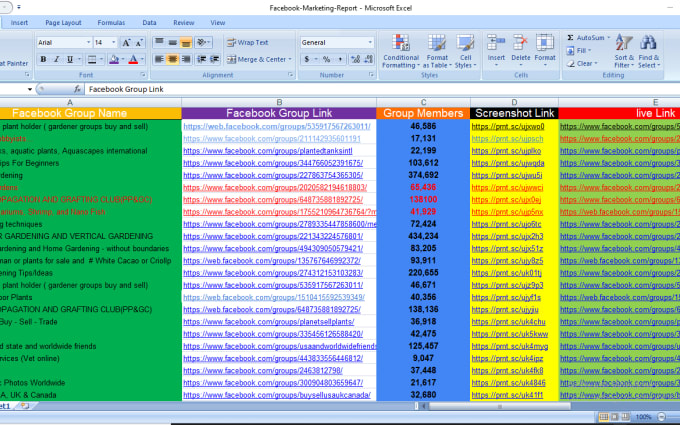Click Insert Function fx button
Screen dimensions: 680x425
point(77,89)
